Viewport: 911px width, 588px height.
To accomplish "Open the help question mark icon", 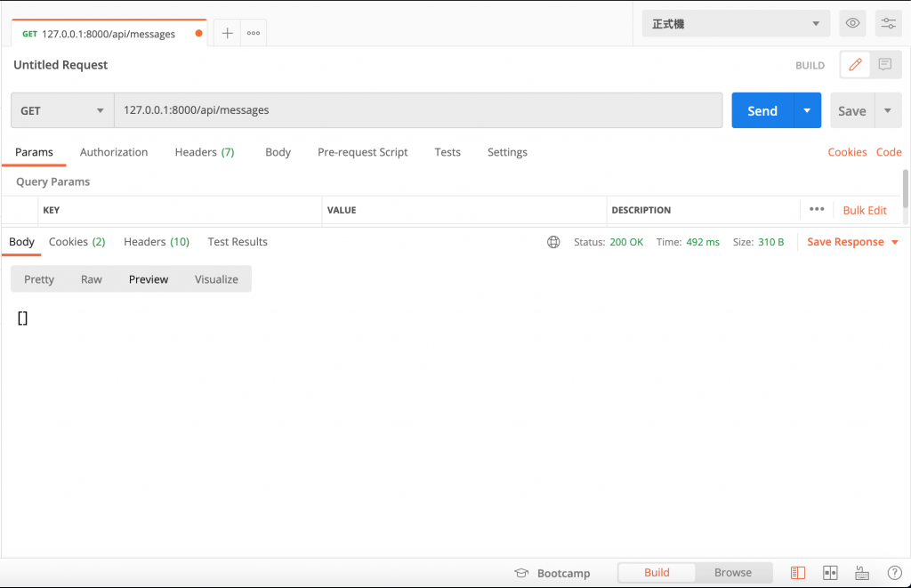I will 895,573.
